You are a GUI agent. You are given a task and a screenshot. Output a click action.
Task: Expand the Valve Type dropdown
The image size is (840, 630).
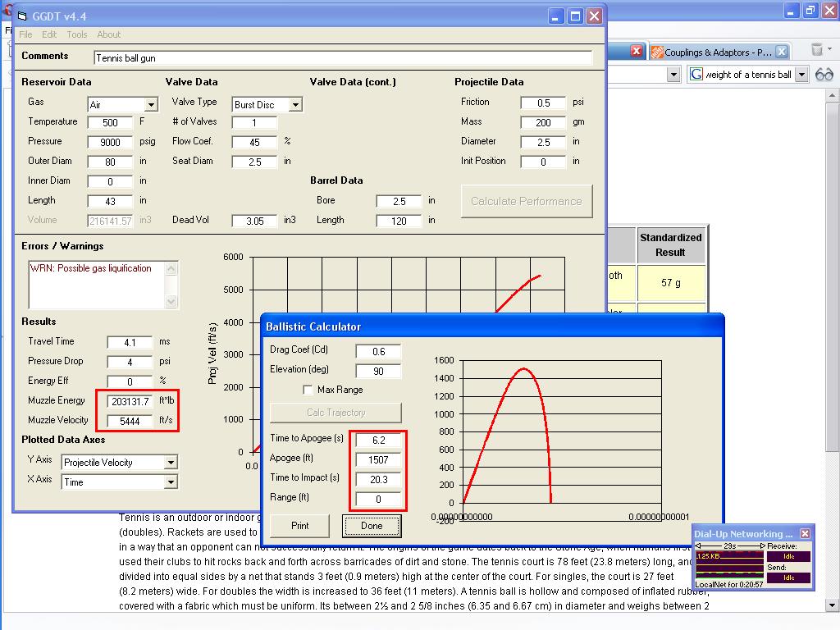point(295,105)
